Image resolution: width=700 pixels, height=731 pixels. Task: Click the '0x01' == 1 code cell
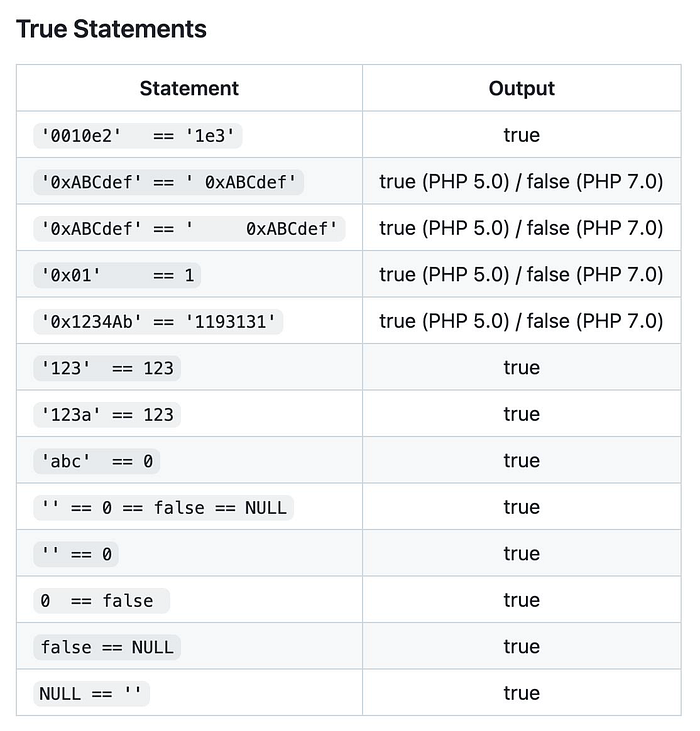pyautogui.click(x=118, y=275)
